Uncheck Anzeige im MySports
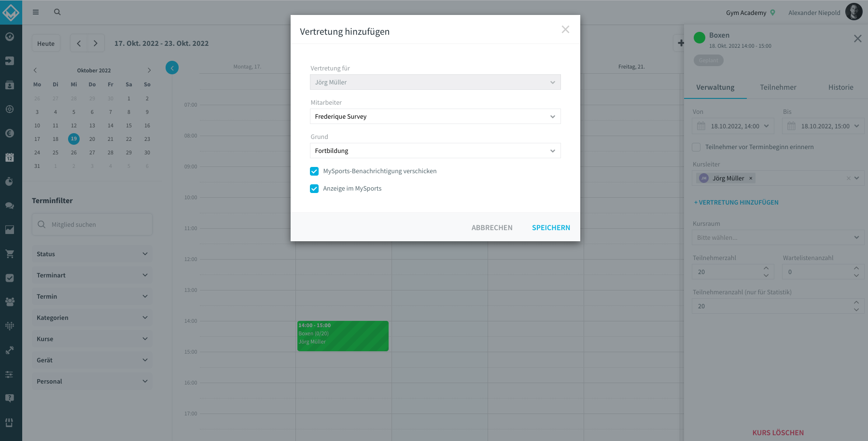 tap(314, 189)
